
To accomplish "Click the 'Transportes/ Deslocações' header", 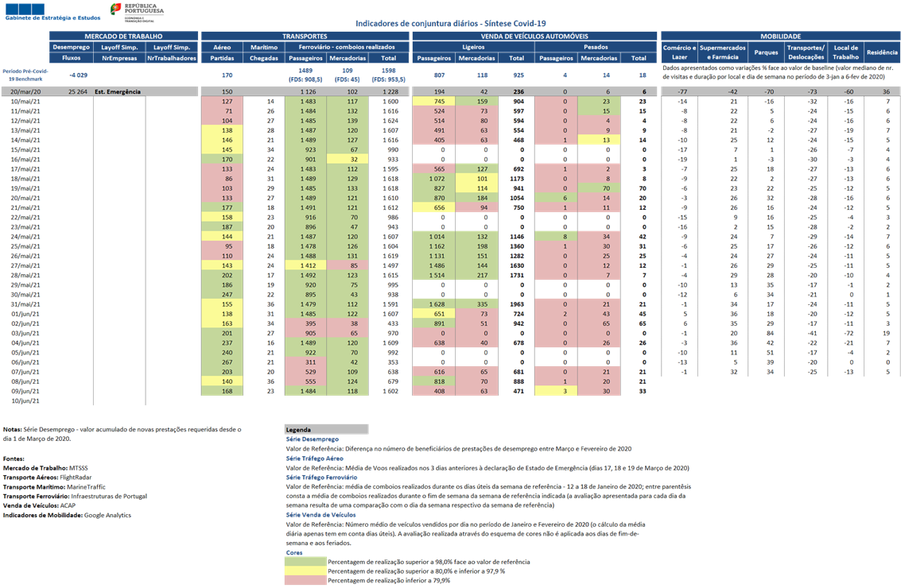I will point(806,52).
